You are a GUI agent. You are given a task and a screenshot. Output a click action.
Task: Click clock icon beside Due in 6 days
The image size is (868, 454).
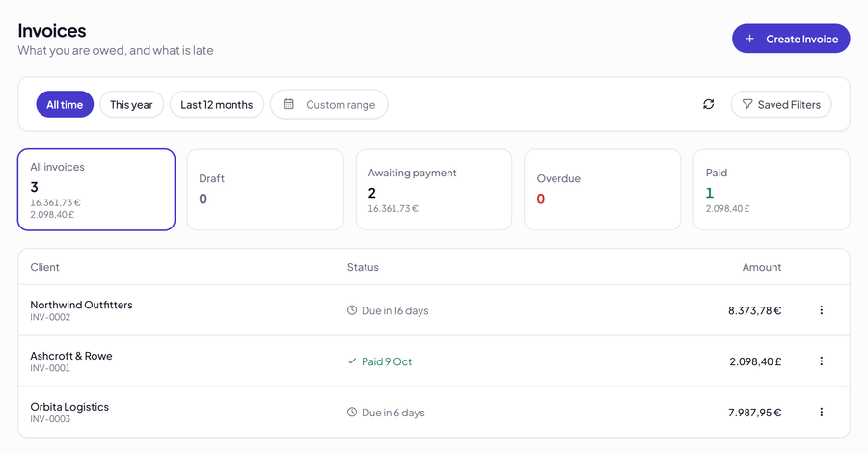pyautogui.click(x=352, y=412)
